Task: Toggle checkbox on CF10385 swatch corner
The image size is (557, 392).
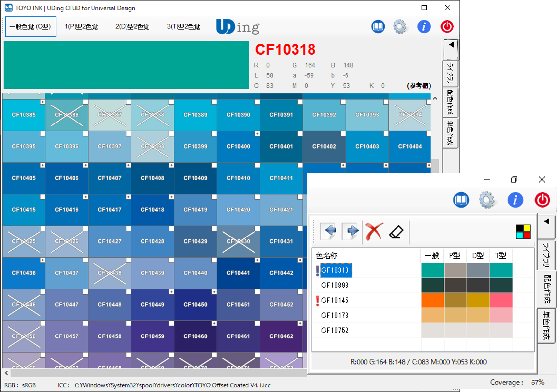Action: (x=42, y=102)
